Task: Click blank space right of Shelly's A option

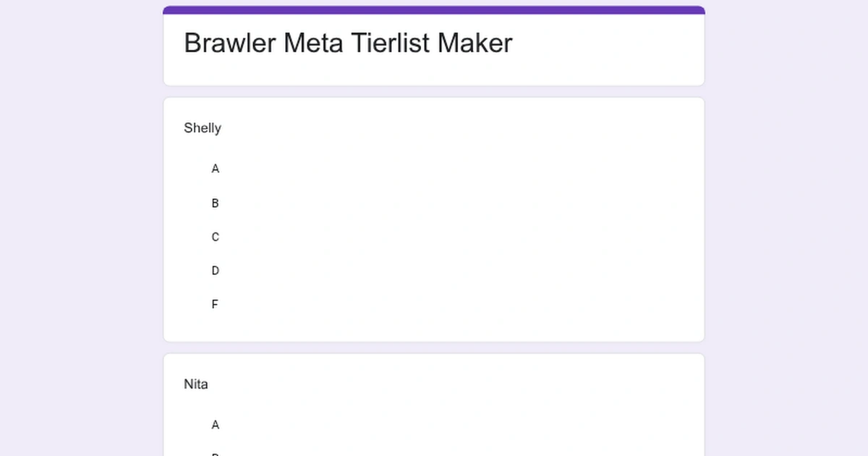Action: point(434,169)
